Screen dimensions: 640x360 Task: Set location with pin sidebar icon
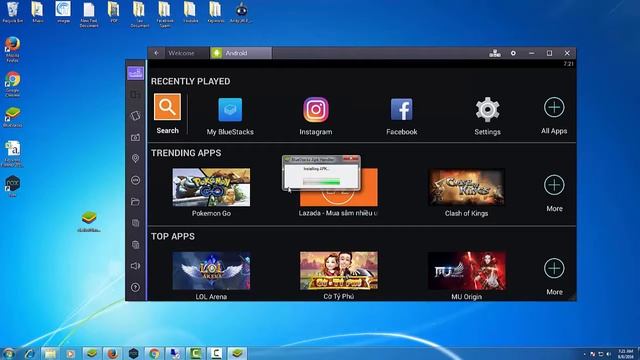tap(136, 158)
